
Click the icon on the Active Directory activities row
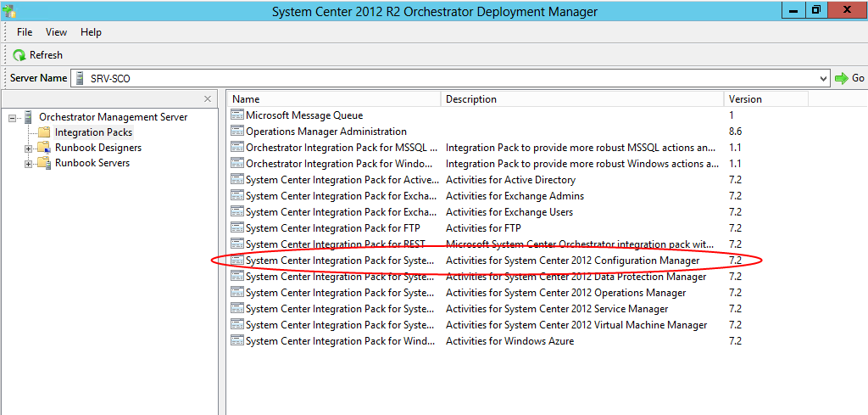[237, 180]
